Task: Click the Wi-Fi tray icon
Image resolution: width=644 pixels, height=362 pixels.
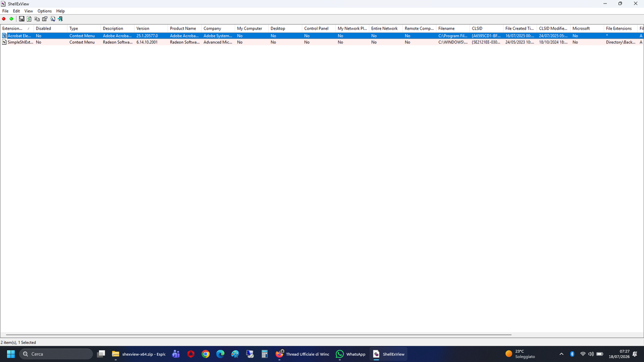Action: [583, 354]
